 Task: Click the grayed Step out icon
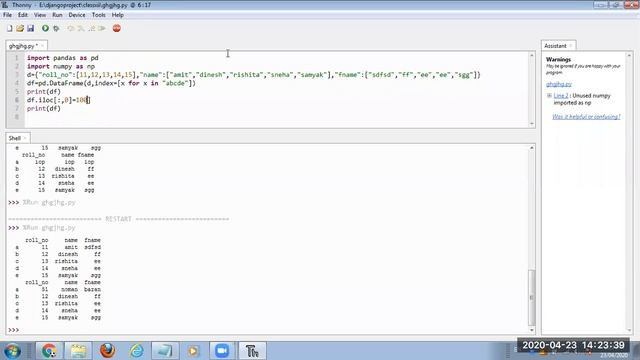(x=92, y=28)
